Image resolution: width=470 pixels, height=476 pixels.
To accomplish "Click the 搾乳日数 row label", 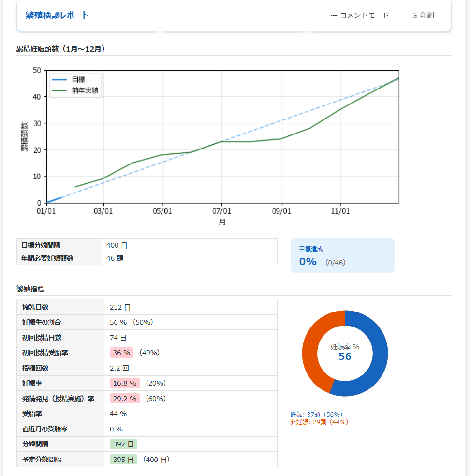I will click(35, 307).
